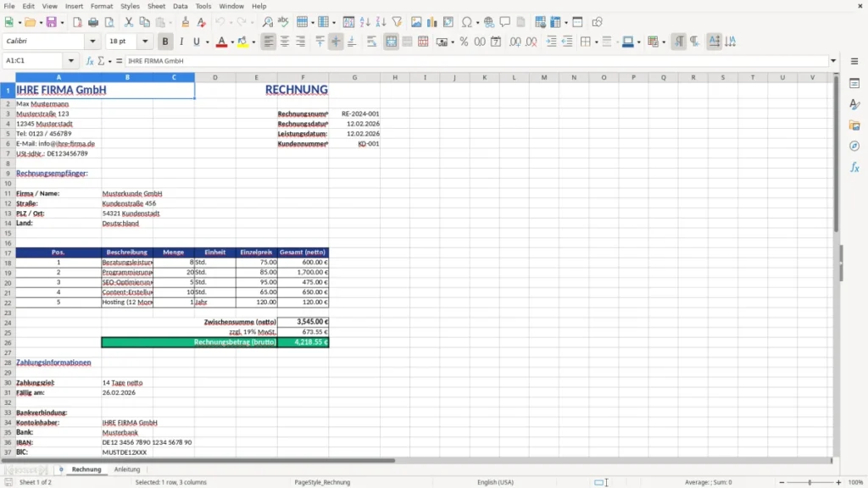Open Borders dropdown arrow

point(596,42)
